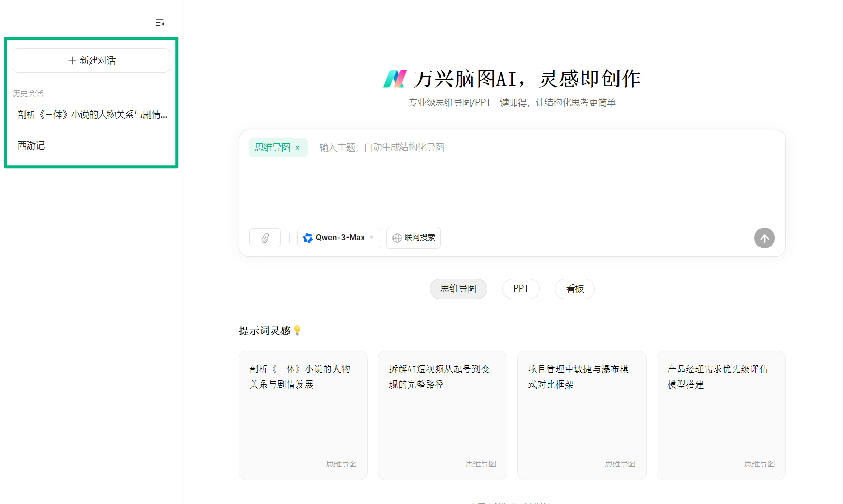Switch to the PPT mode tab
This screenshot has height=504, width=843.
tap(521, 289)
